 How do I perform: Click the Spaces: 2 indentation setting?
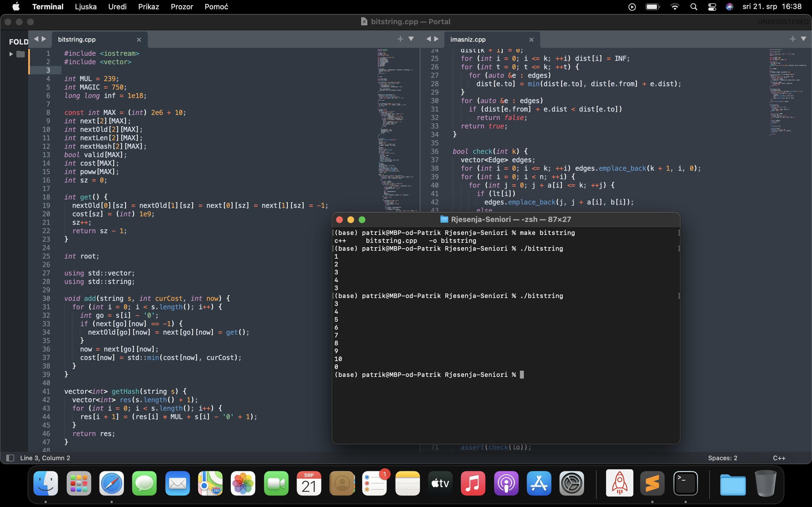722,458
